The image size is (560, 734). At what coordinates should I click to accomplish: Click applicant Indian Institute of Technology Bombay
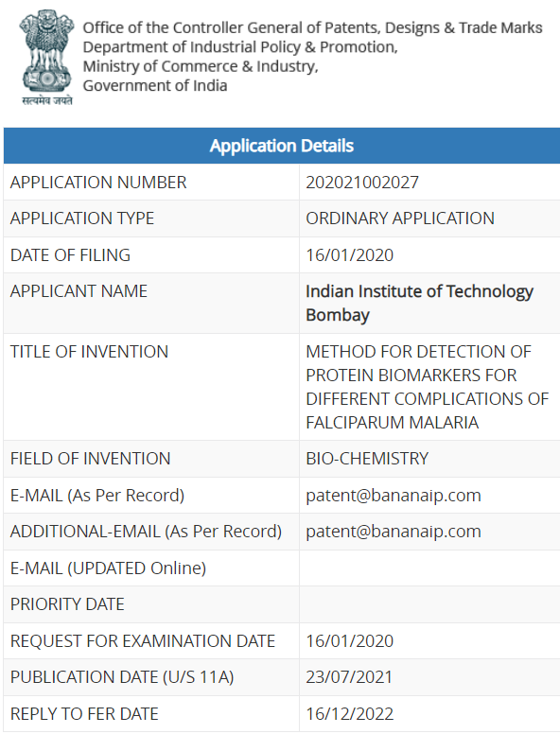[419, 303]
